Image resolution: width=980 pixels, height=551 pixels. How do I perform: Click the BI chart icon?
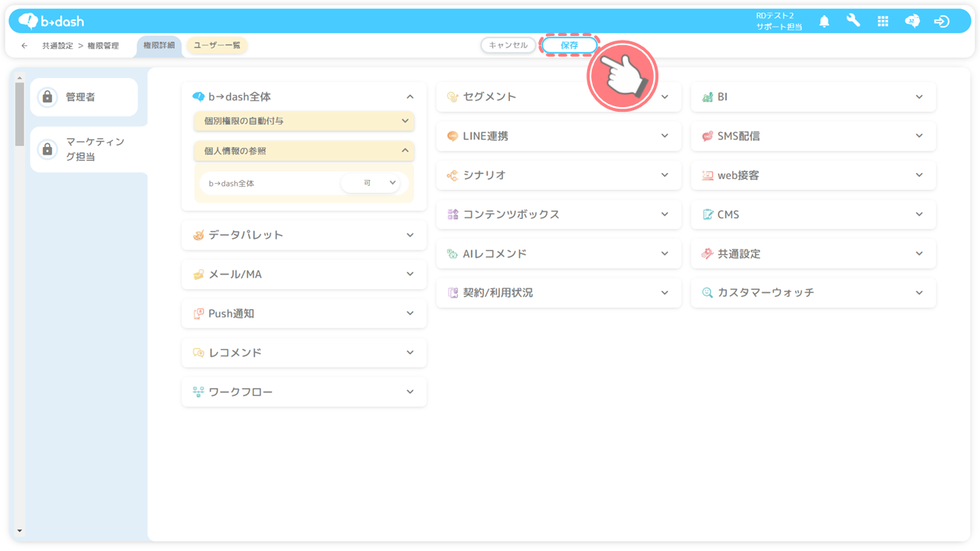707,97
